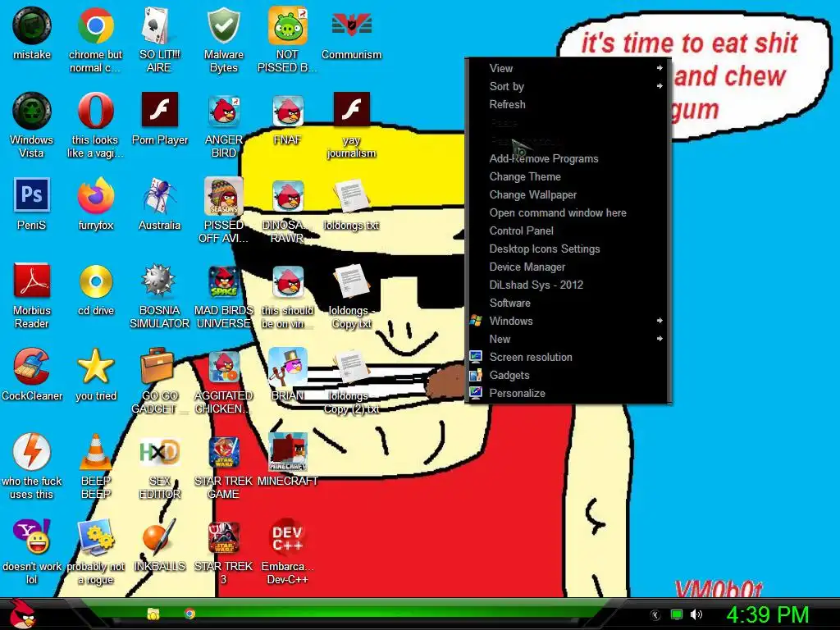840x630 pixels.
Task: Expand the View submenu
Action: click(x=568, y=68)
